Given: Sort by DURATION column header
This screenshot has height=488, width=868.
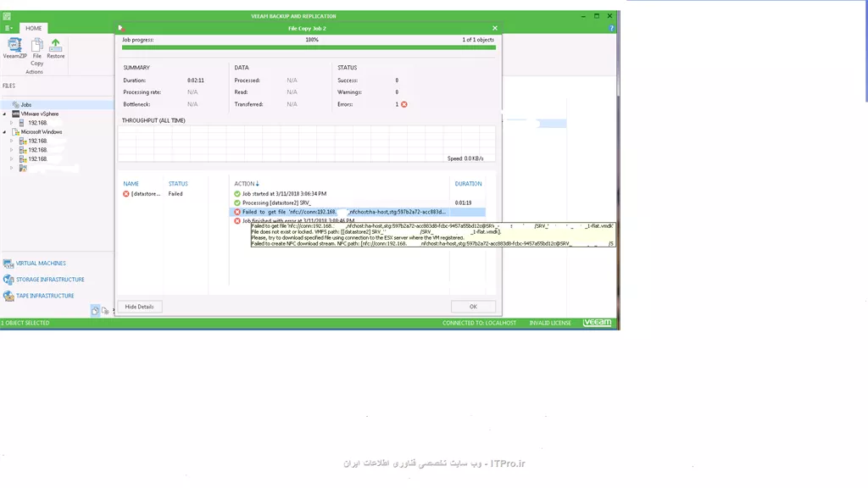Looking at the screenshot, I should pos(468,184).
